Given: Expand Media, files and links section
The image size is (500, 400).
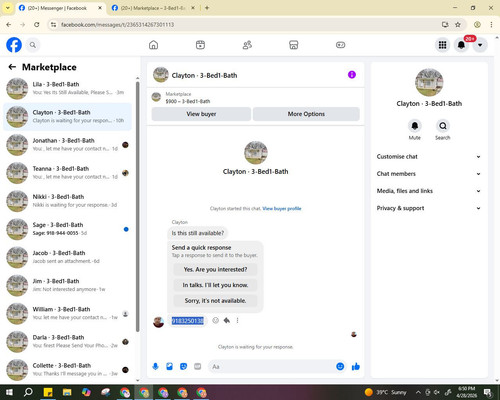Looking at the screenshot, I should coord(429,191).
